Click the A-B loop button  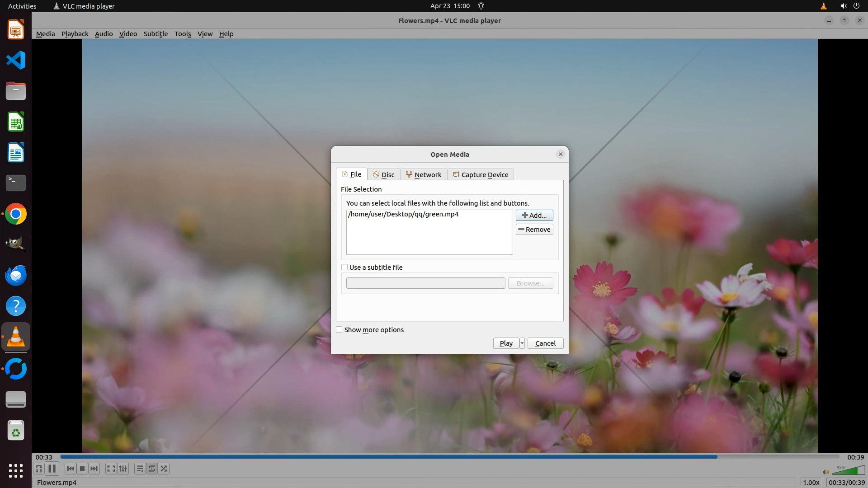tap(39, 469)
